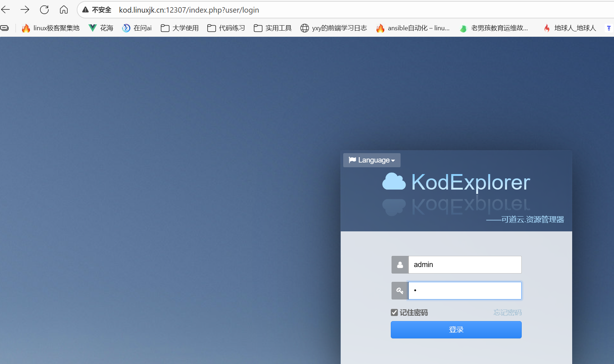Open the 实用工具 bookmark folder
Image resolution: width=614 pixels, height=364 pixels.
273,28
